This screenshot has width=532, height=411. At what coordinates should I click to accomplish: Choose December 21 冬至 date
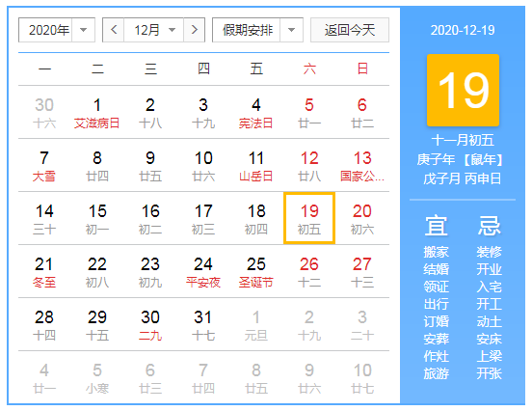(44, 271)
